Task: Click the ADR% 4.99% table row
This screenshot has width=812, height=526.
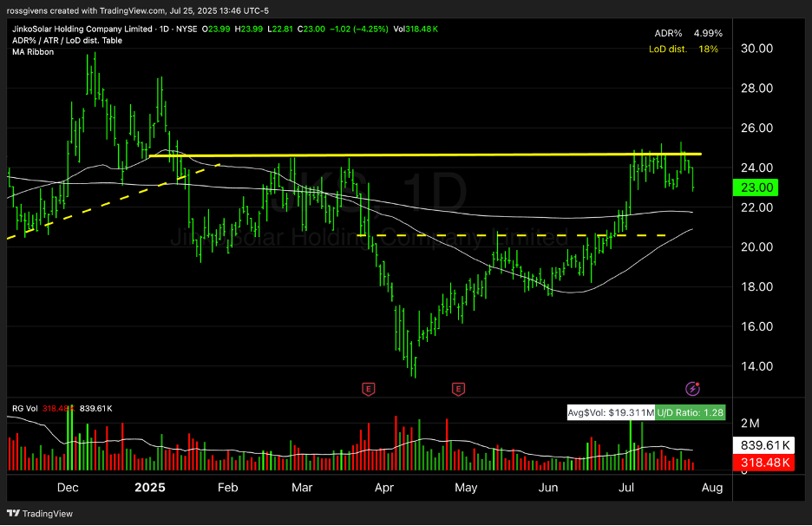Action: click(x=687, y=33)
